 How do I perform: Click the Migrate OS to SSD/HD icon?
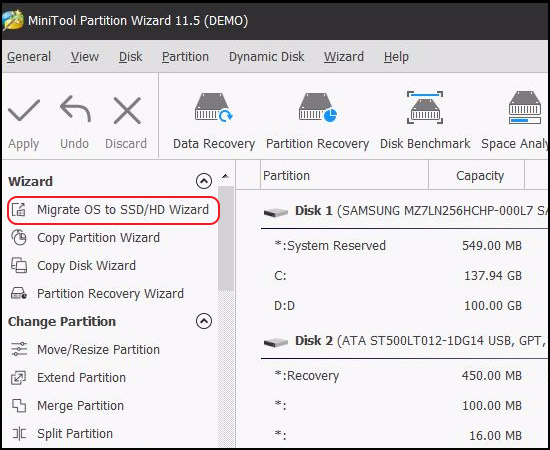19,210
